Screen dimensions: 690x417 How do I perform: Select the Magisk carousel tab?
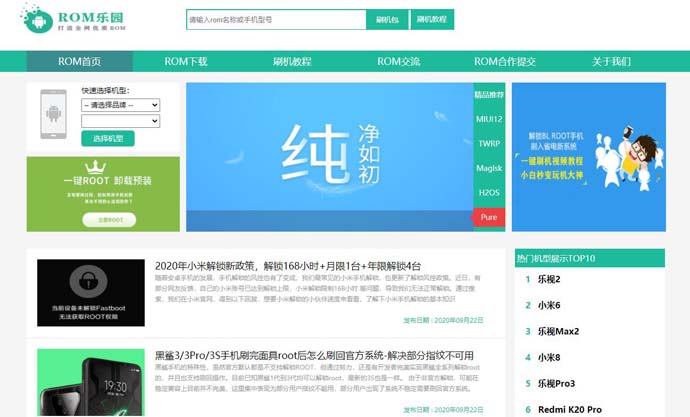[x=489, y=168]
